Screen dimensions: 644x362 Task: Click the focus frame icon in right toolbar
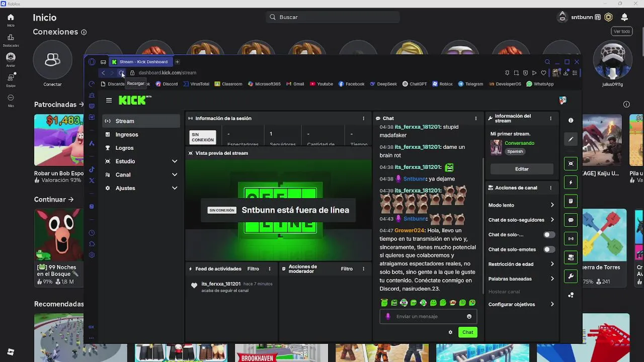coord(571,163)
